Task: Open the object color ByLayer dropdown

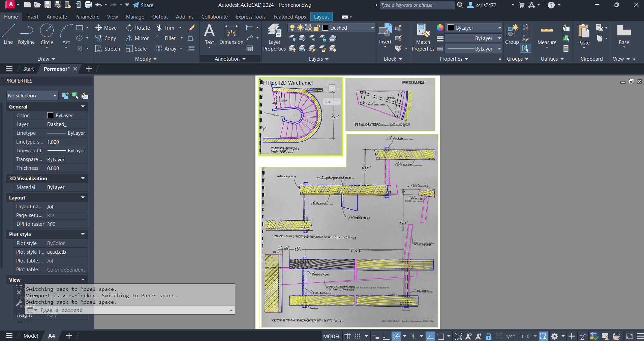Action: click(x=474, y=28)
